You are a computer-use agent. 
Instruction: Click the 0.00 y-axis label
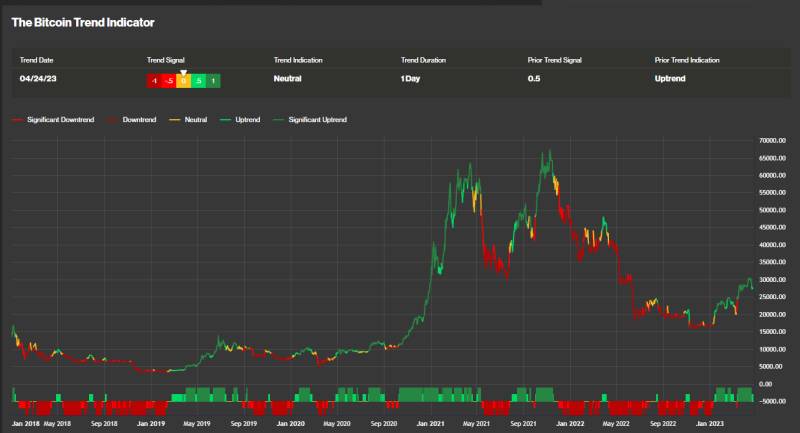(x=765, y=384)
